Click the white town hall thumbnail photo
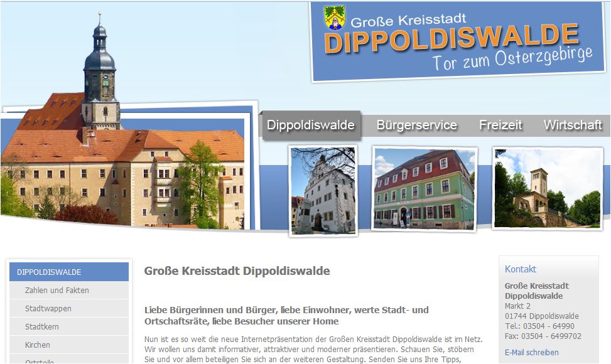Screen dimensions: 611x364 point(323,191)
